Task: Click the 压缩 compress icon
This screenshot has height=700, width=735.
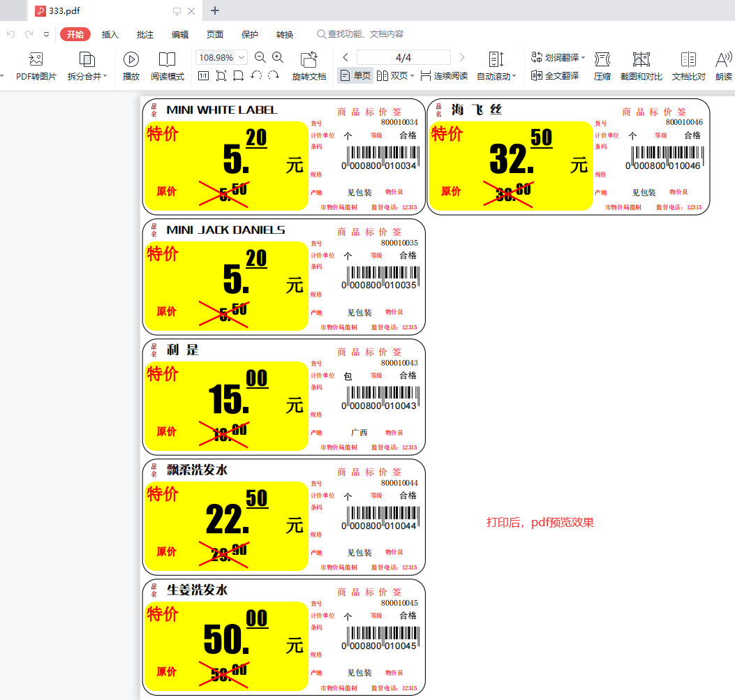Action: [x=602, y=59]
